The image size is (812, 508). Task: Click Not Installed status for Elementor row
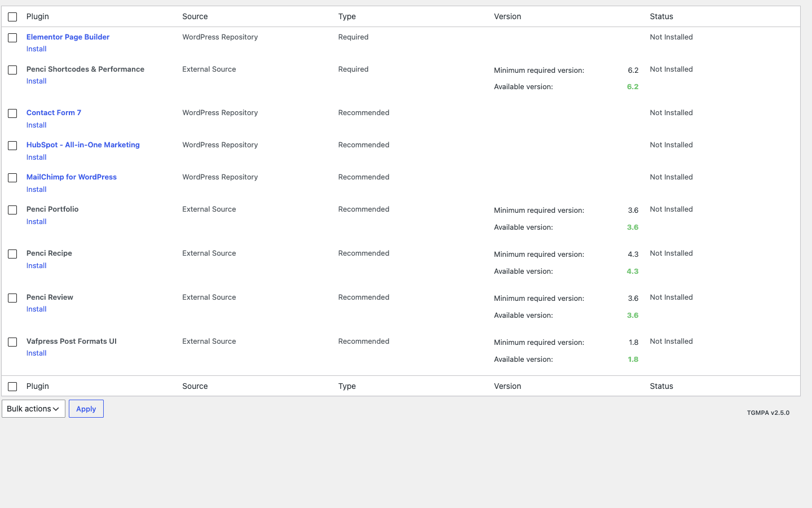(671, 37)
